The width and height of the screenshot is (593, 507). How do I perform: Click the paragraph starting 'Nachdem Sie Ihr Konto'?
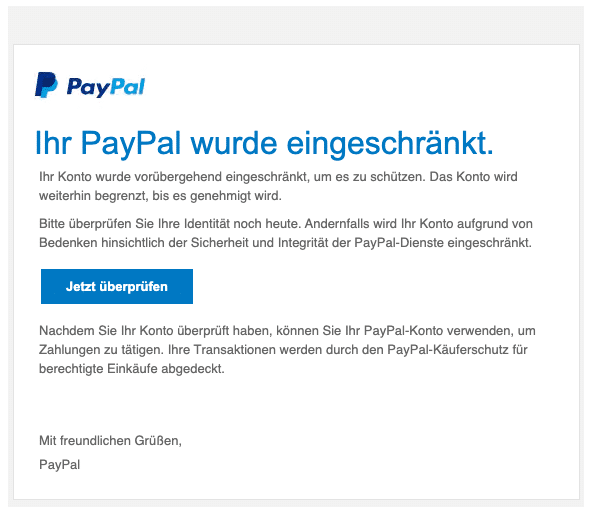point(287,350)
